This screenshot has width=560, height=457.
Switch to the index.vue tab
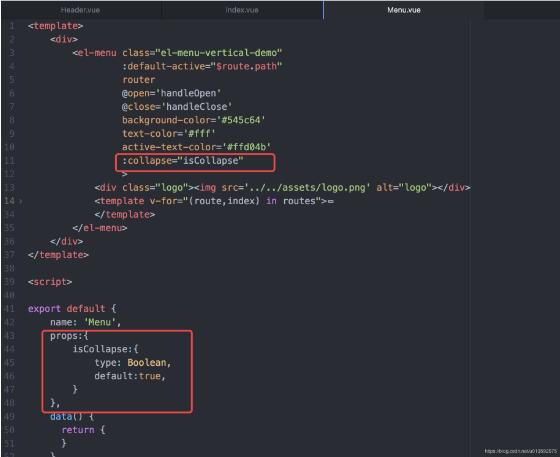(242, 10)
